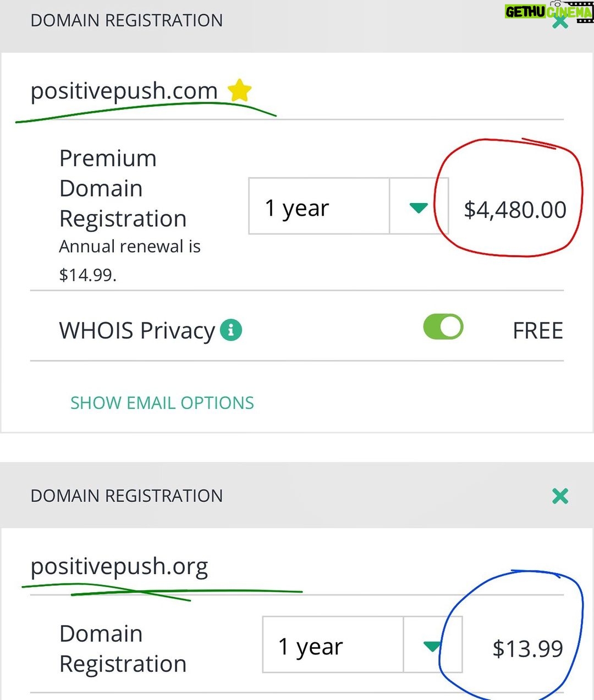The width and height of the screenshot is (594, 700).
Task: Click SHOW EMAIL OPTIONS link
Action: [162, 403]
